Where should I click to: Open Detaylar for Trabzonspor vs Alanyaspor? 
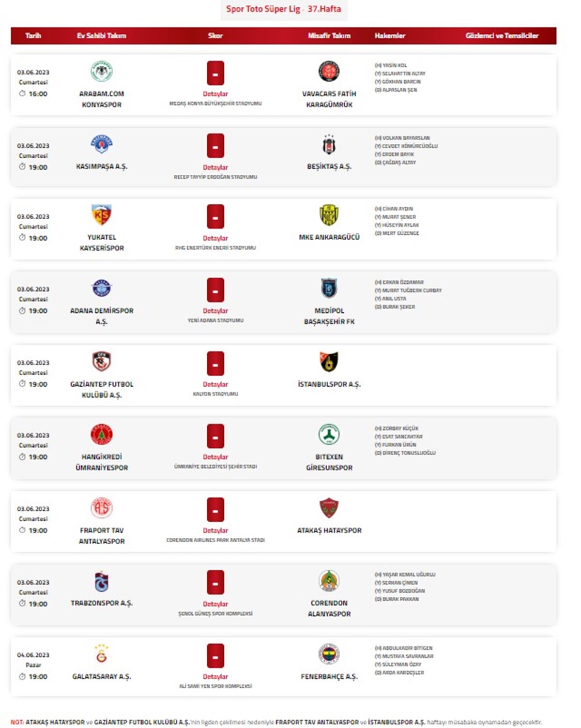point(215,604)
